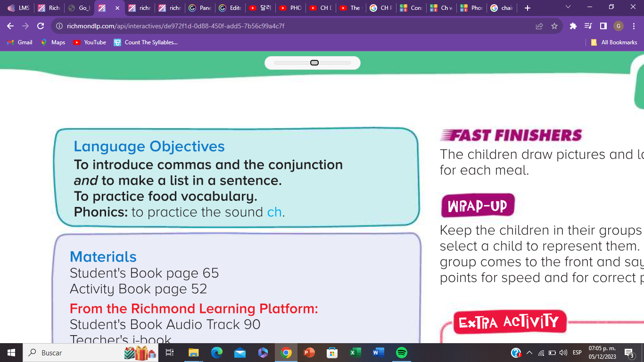Open Chrome's three-dot menu

[633, 27]
